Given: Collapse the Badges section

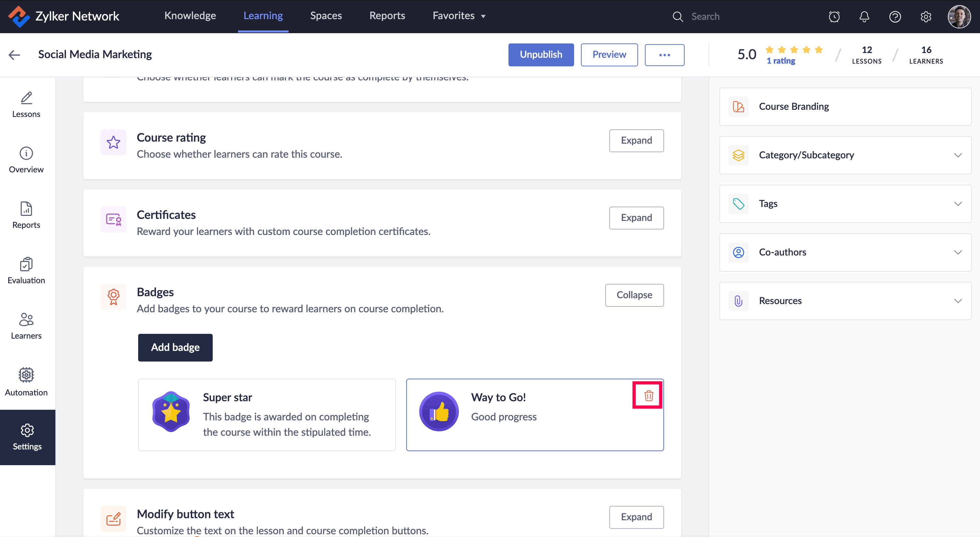Looking at the screenshot, I should (x=634, y=295).
